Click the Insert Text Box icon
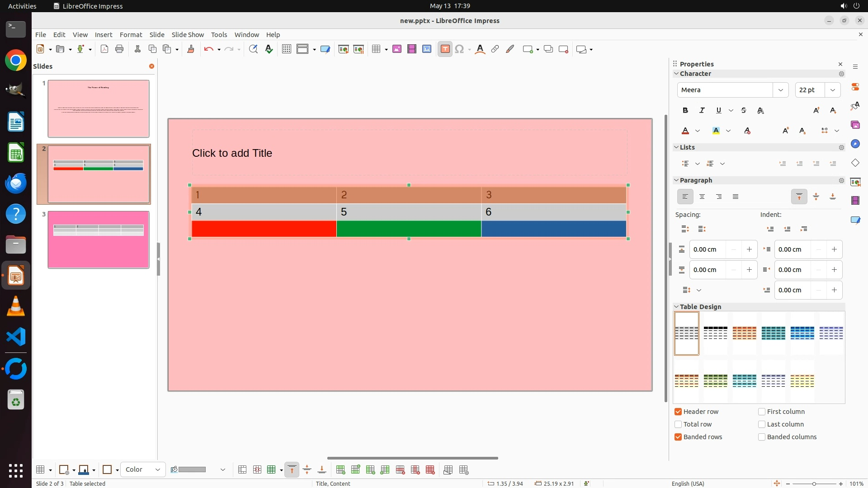Screen dimensions: 868x488 pyautogui.click(x=445, y=49)
